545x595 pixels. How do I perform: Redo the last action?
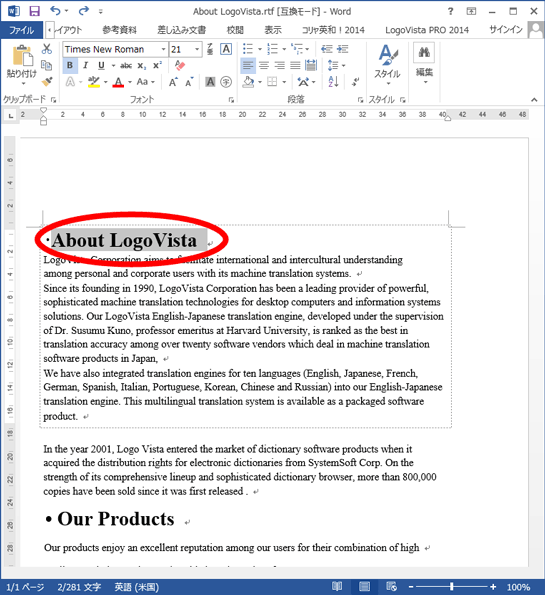click(83, 11)
